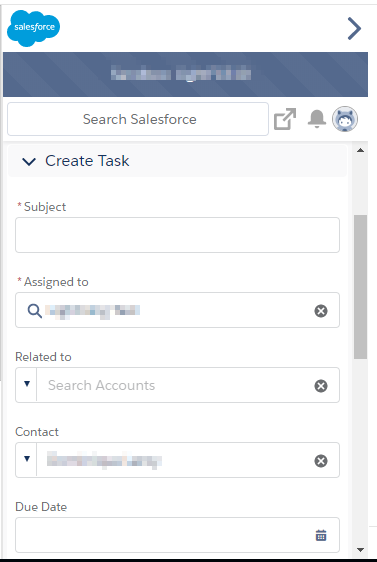
Task: Click the magnifier in Assigned to
Action: [34, 311]
